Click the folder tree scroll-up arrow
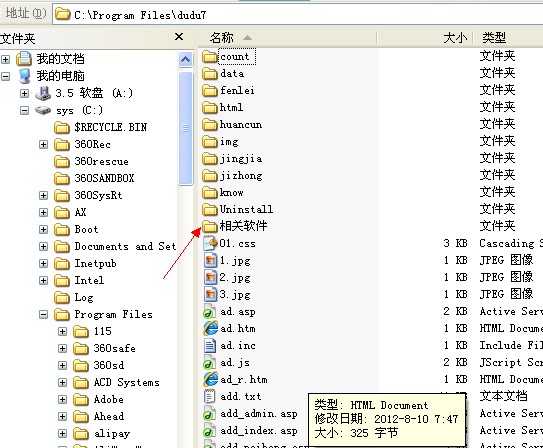Image resolution: width=543 pixels, height=448 pixels. [x=186, y=60]
